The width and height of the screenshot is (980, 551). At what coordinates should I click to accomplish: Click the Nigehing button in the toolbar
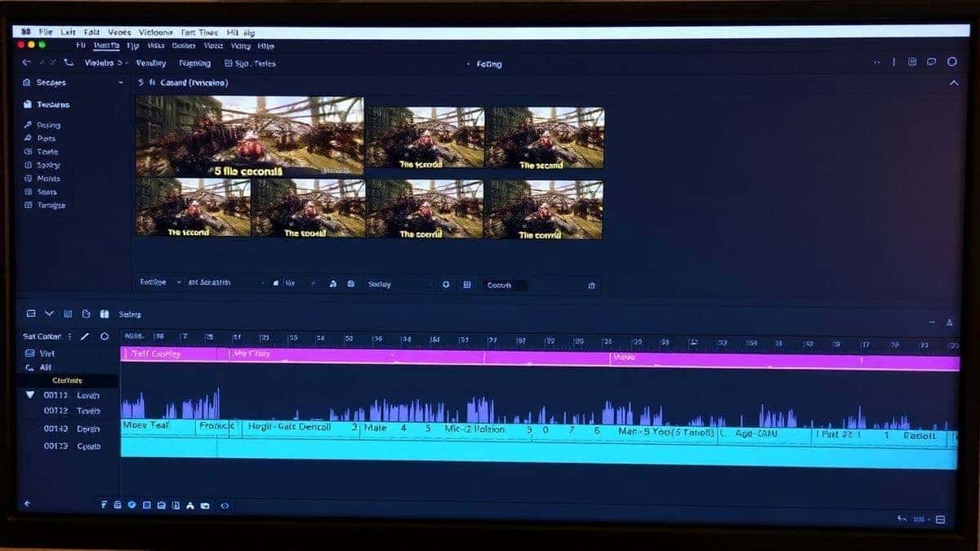pos(194,63)
